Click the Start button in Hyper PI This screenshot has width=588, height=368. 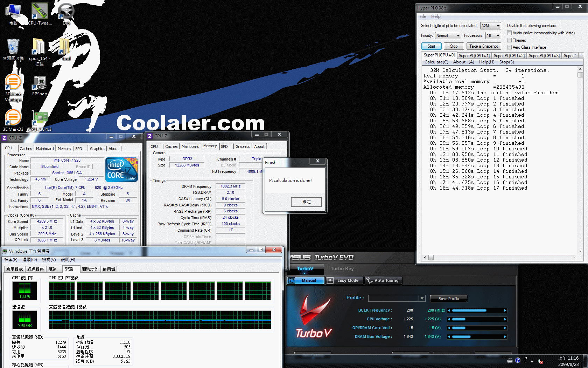pos(431,46)
